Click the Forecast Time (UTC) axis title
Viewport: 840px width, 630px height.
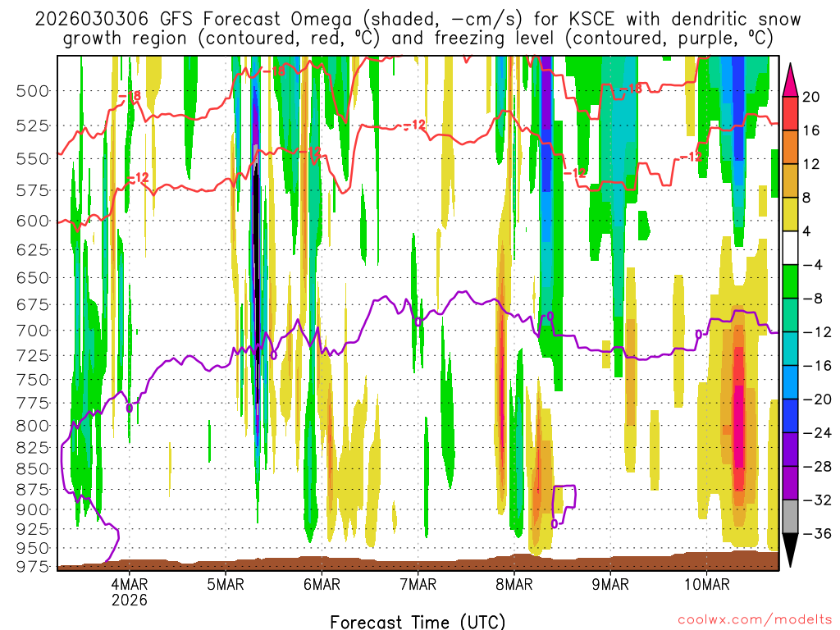point(418,622)
